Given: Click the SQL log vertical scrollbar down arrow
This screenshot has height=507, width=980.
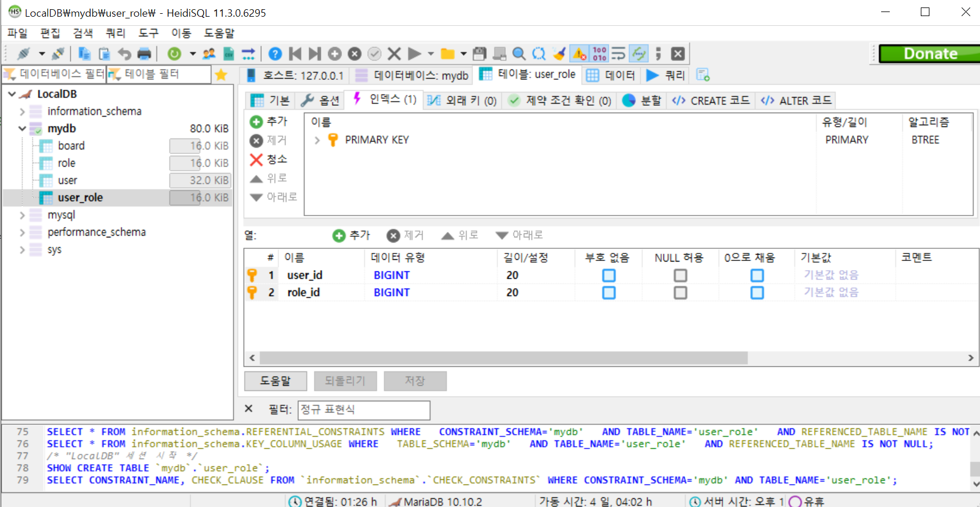Looking at the screenshot, I should coord(975,484).
